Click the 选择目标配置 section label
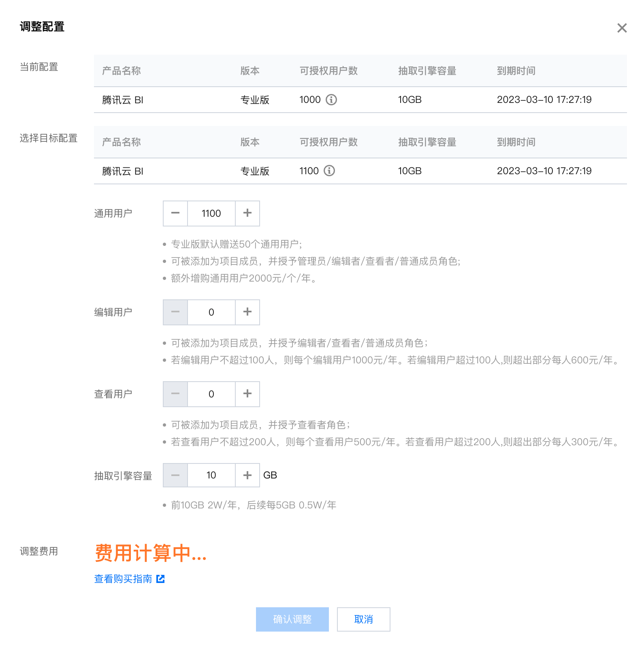 pyautogui.click(x=49, y=138)
